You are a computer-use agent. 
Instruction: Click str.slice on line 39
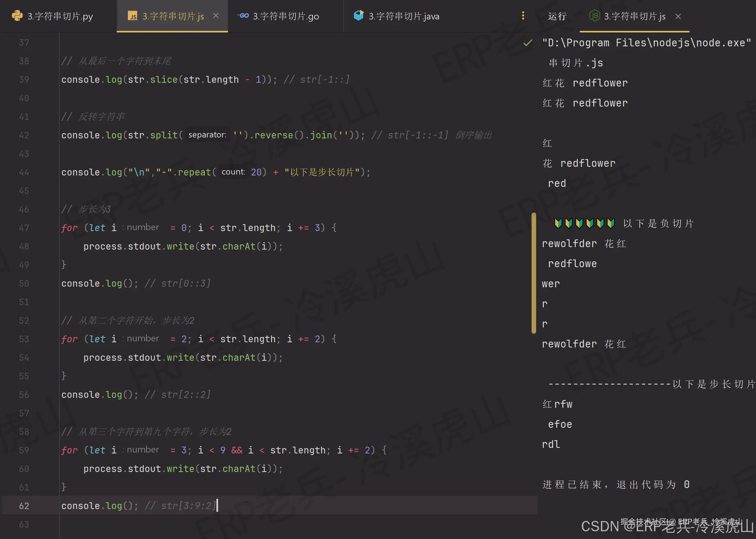tap(153, 80)
